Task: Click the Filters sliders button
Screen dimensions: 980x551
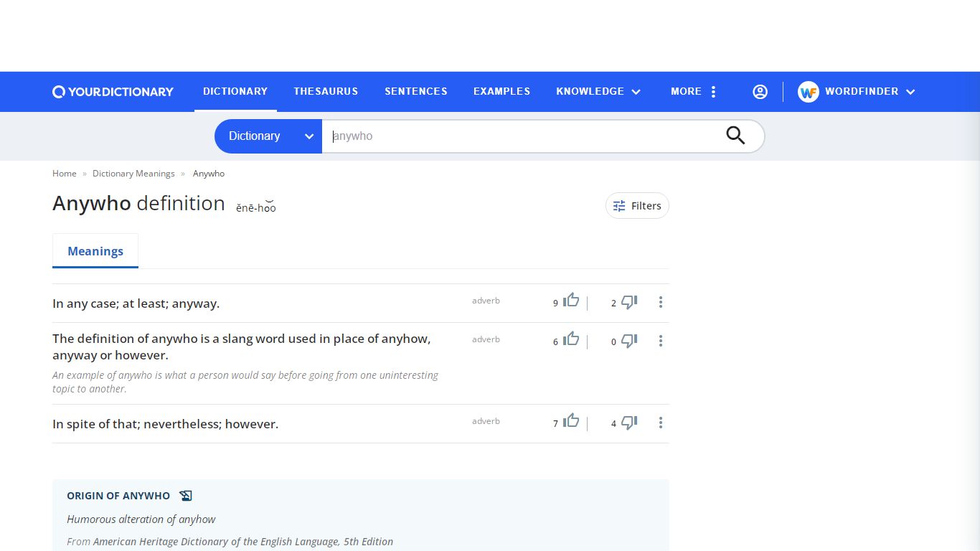Action: [637, 206]
